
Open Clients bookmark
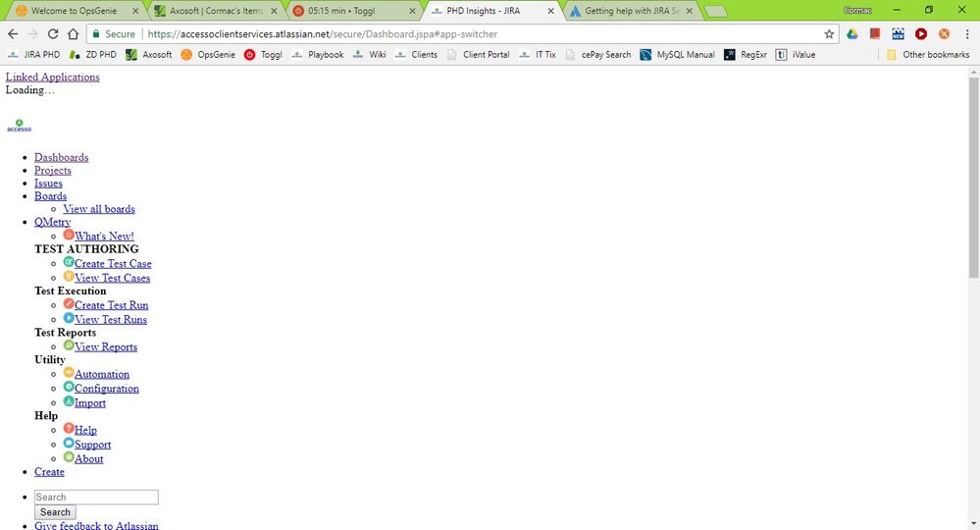tap(416, 54)
